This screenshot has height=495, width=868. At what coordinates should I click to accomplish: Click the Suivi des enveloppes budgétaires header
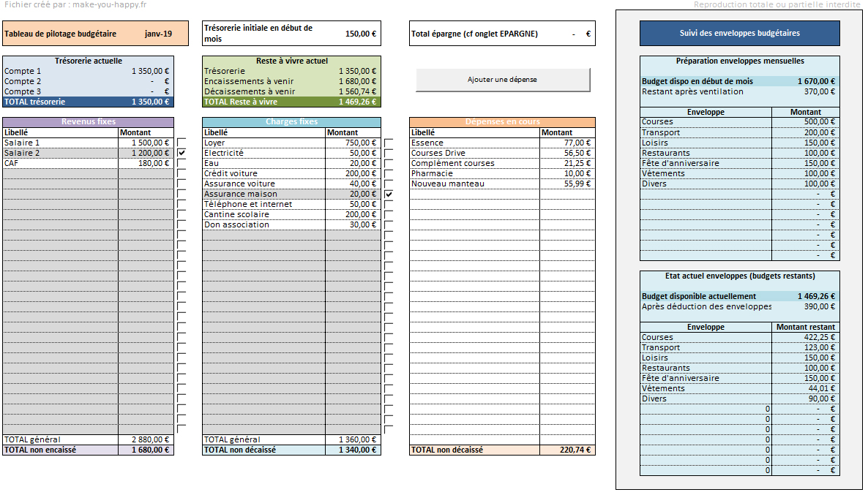tap(739, 32)
